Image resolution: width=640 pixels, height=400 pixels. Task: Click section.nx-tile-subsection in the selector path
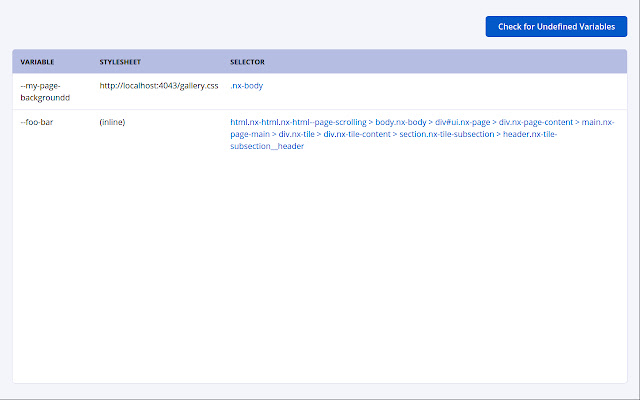click(445, 134)
